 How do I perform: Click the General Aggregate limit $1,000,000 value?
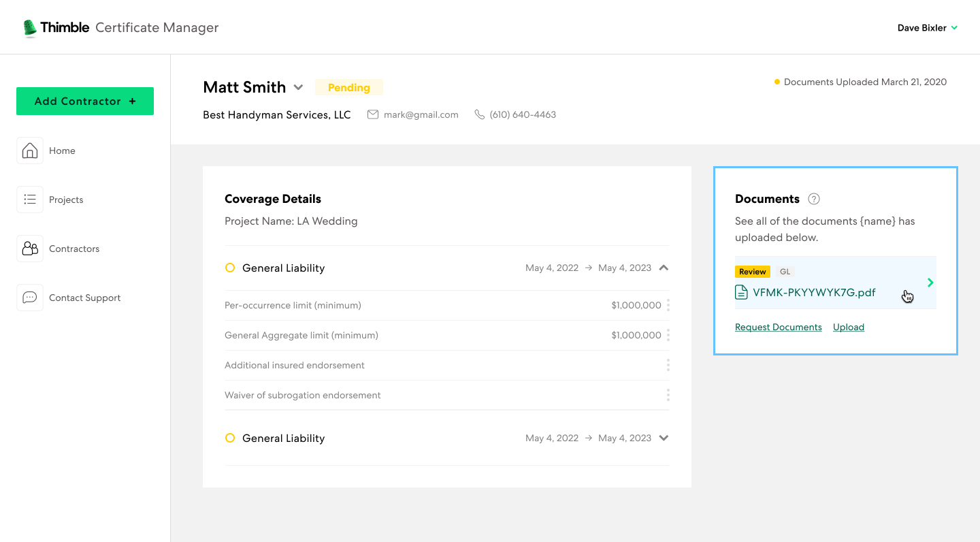636,335
